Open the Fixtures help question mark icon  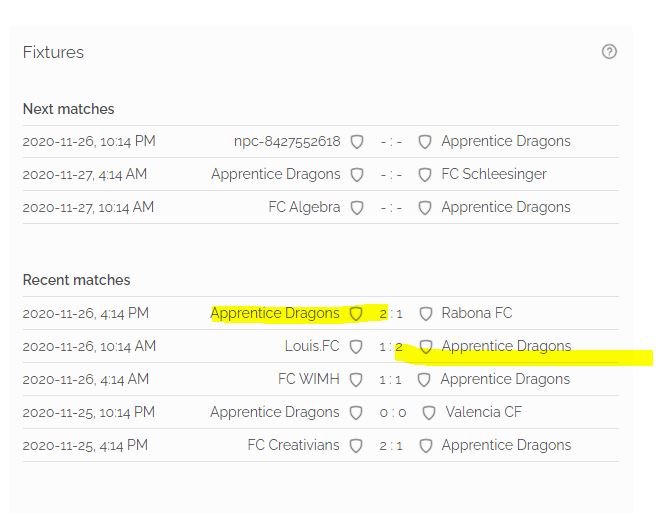[609, 52]
